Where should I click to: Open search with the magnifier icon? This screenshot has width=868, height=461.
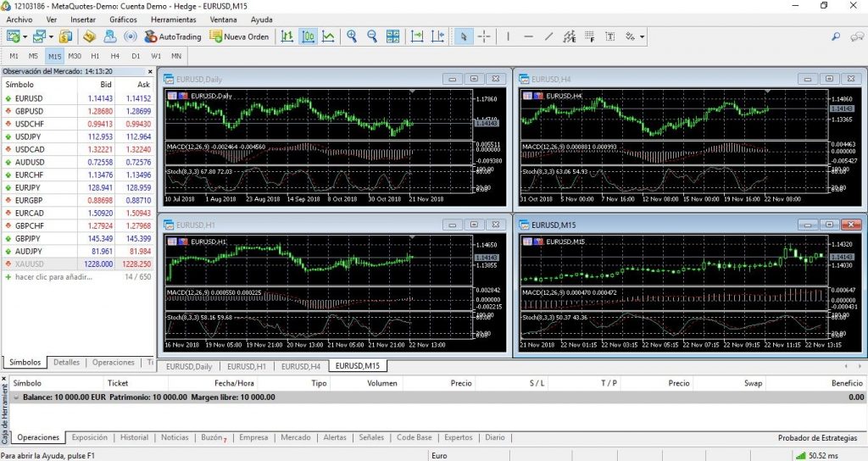tap(836, 36)
